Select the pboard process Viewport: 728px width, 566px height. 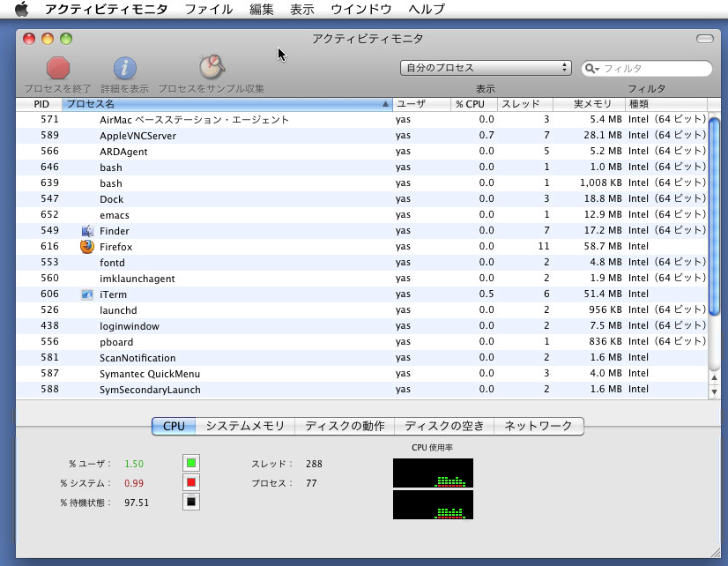tap(361, 342)
